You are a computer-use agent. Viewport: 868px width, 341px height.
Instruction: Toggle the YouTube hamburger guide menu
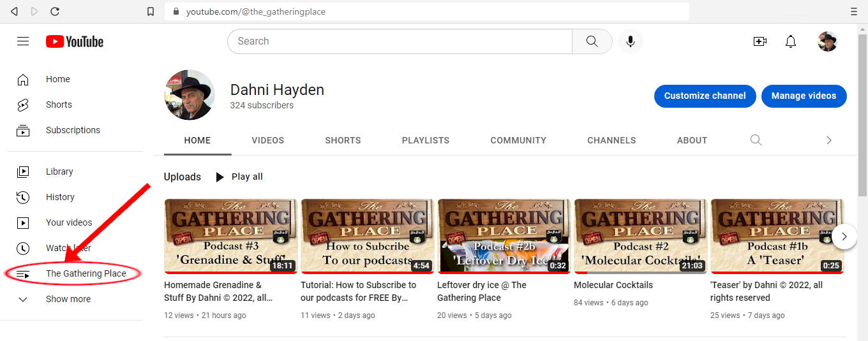click(x=23, y=41)
